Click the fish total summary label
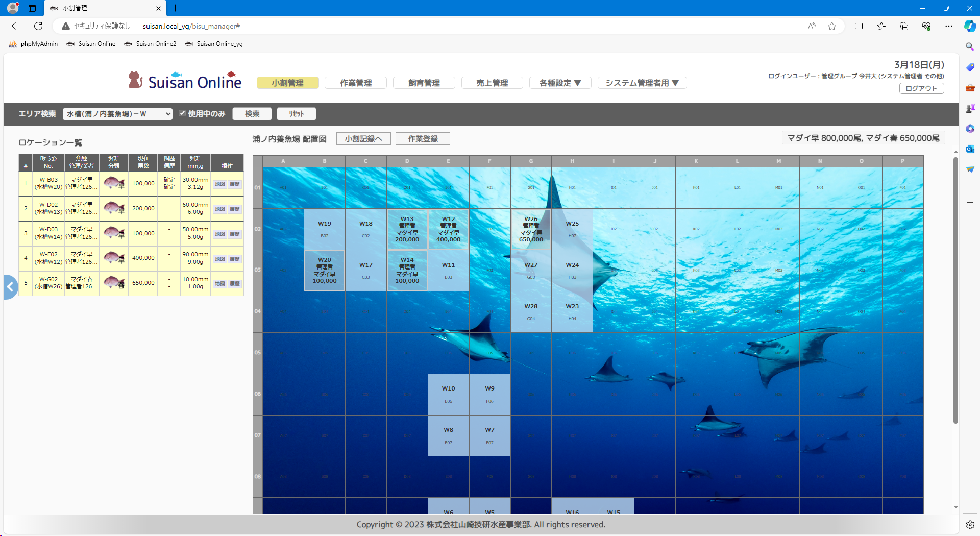 tap(864, 138)
